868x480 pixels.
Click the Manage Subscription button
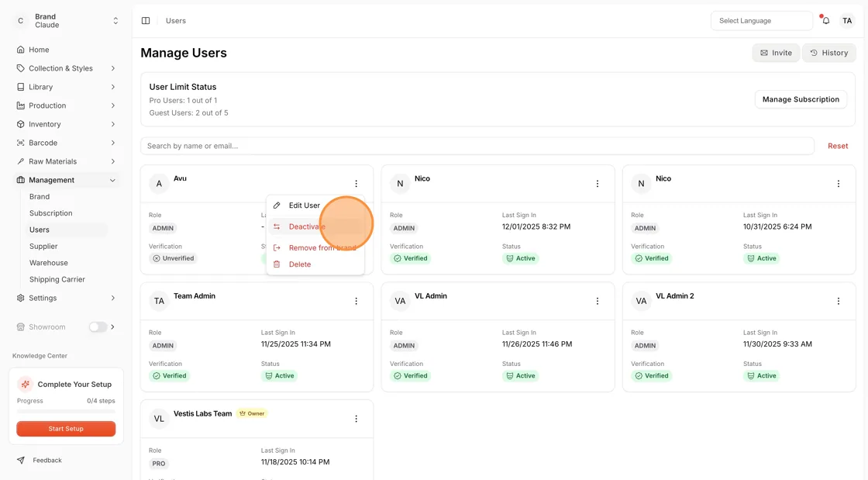(801, 99)
